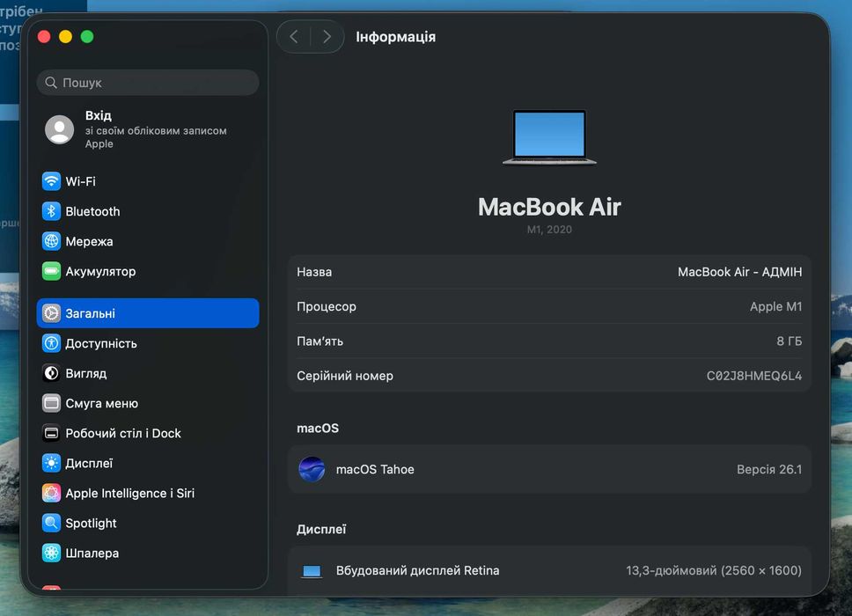Open the Wi-Fi settings section
Image resolution: width=852 pixels, height=616 pixels.
click(x=148, y=181)
